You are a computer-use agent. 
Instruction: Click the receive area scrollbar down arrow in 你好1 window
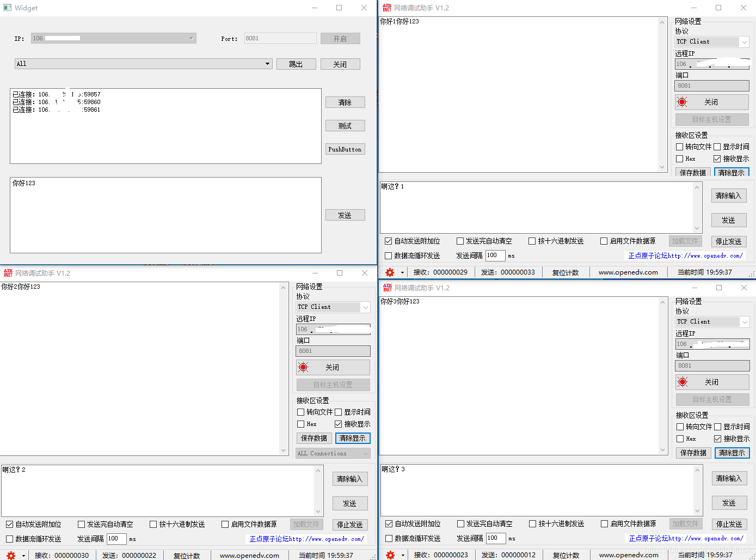pyautogui.click(x=662, y=167)
